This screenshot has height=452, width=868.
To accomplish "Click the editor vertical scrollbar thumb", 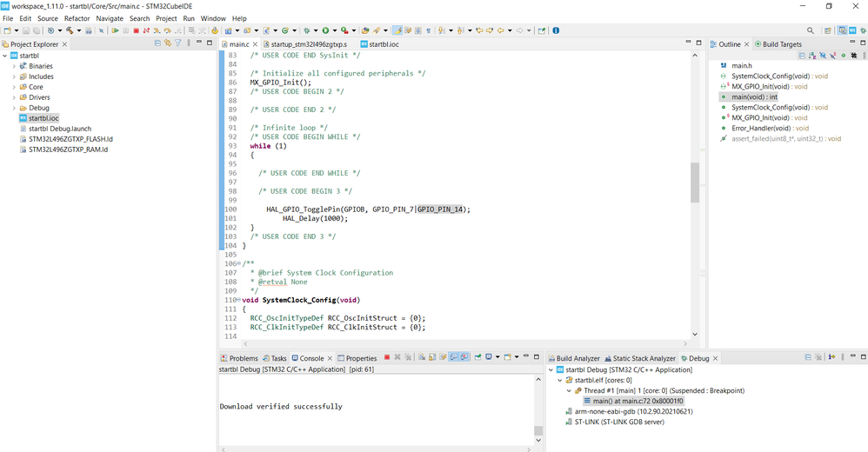I will point(695,183).
